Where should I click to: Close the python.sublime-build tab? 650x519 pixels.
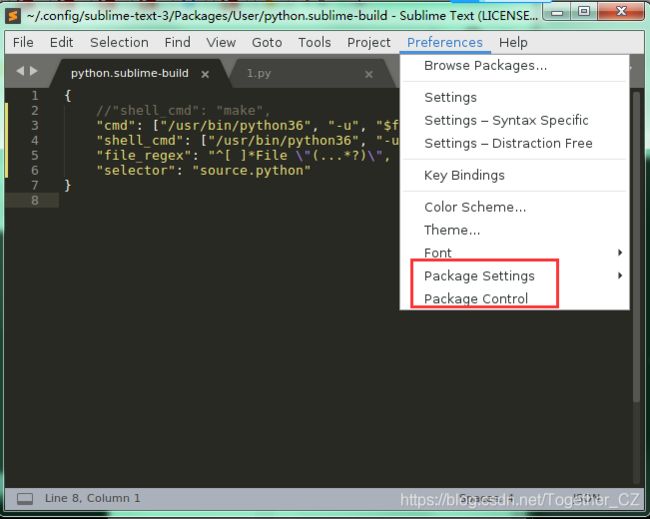205,74
